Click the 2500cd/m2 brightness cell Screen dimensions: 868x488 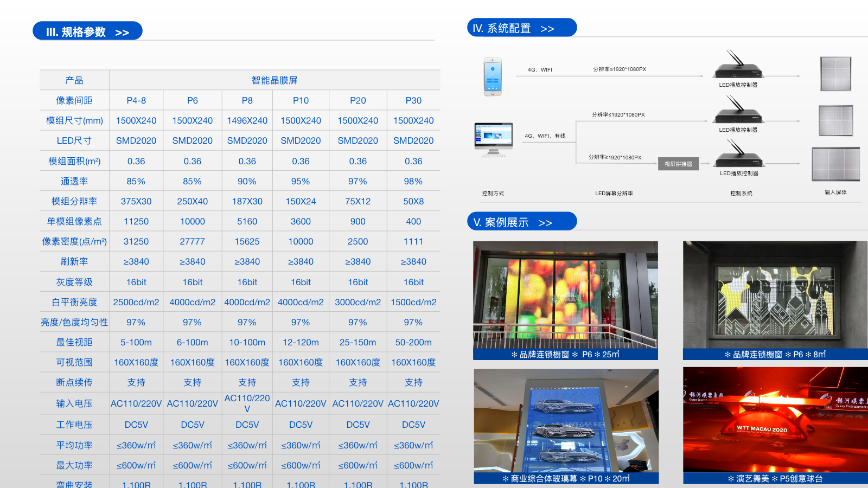pyautogui.click(x=136, y=302)
